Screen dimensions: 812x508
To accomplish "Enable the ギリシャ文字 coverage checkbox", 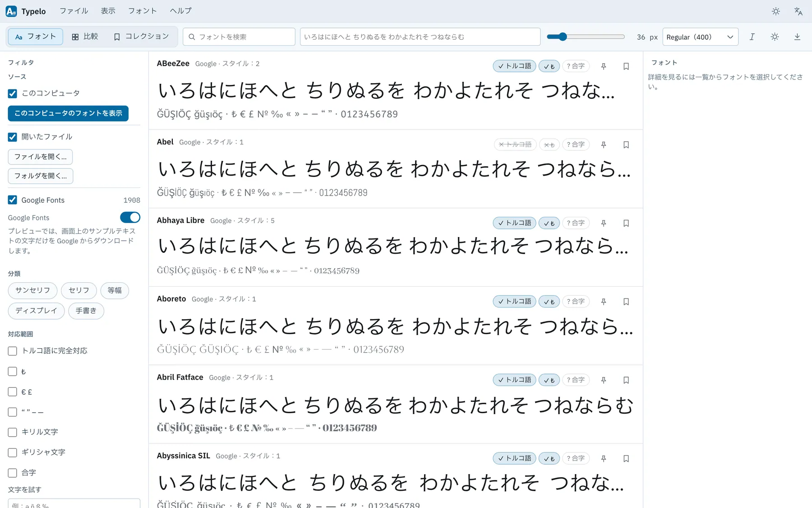I will pyautogui.click(x=13, y=452).
